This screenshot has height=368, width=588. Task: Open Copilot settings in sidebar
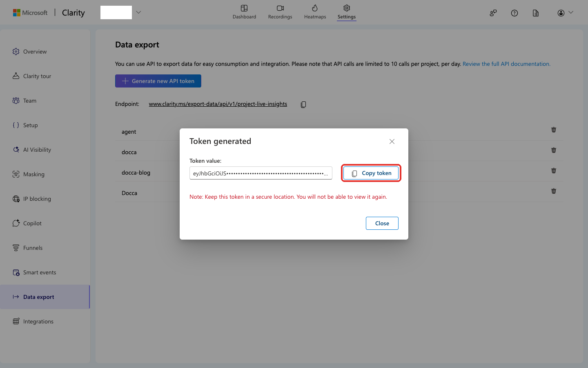45,223
